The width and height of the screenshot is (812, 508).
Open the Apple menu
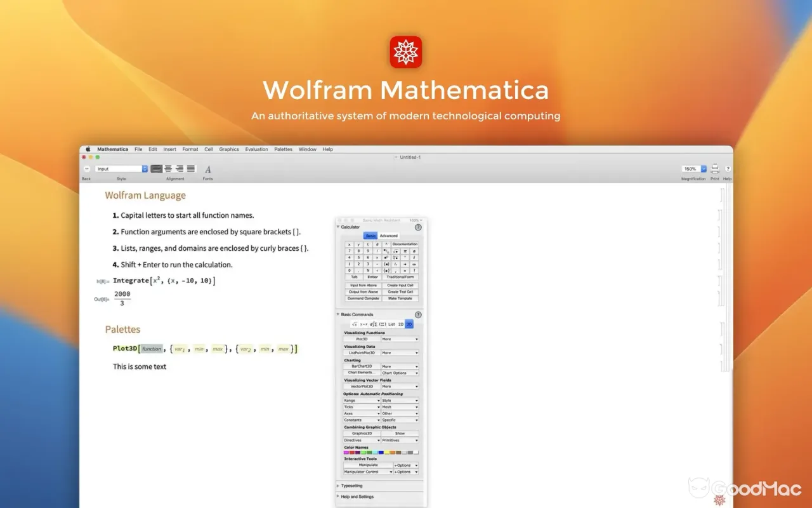[x=88, y=149]
